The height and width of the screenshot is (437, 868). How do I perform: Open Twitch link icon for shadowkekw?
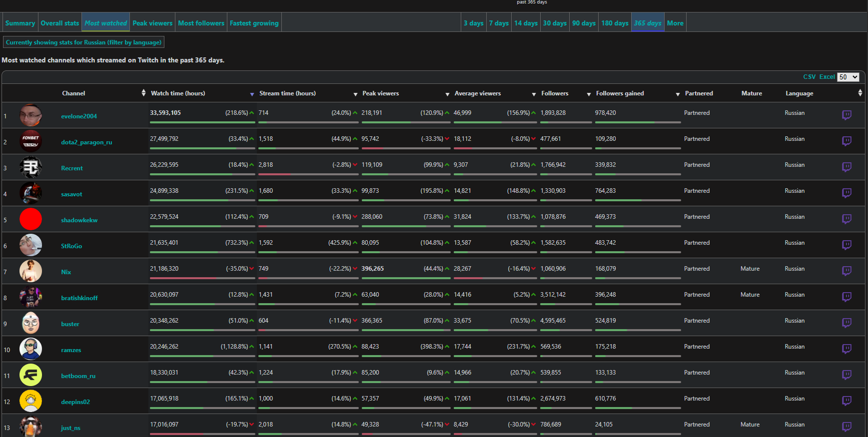[847, 219]
